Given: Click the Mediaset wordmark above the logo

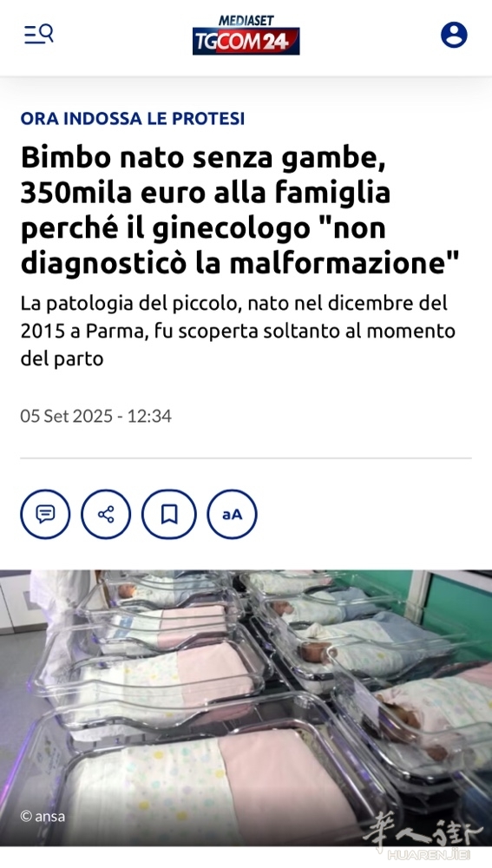Looking at the screenshot, I should tap(246, 21).
